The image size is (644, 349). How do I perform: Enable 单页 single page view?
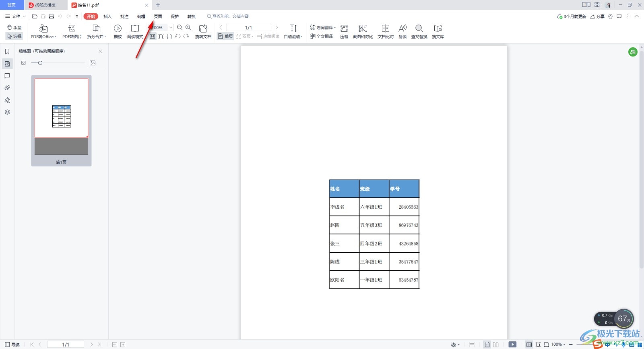225,36
